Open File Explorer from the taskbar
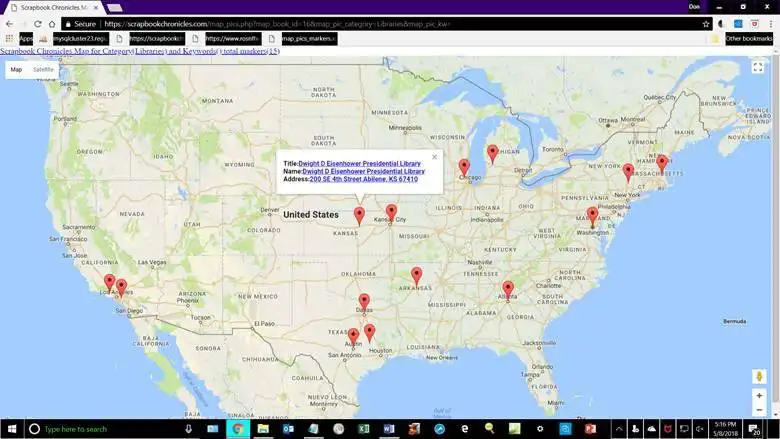The height and width of the screenshot is (439, 780). [263, 429]
